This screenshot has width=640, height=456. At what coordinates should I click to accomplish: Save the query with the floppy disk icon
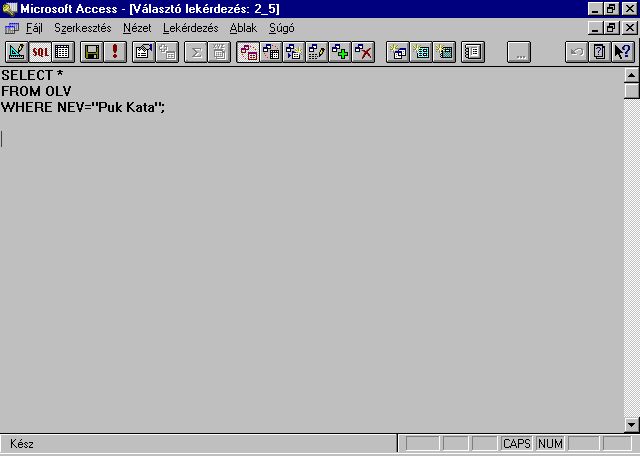click(91, 52)
